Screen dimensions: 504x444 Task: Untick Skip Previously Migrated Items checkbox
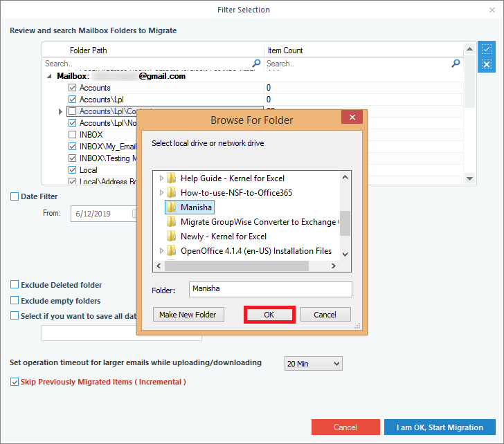(x=15, y=382)
